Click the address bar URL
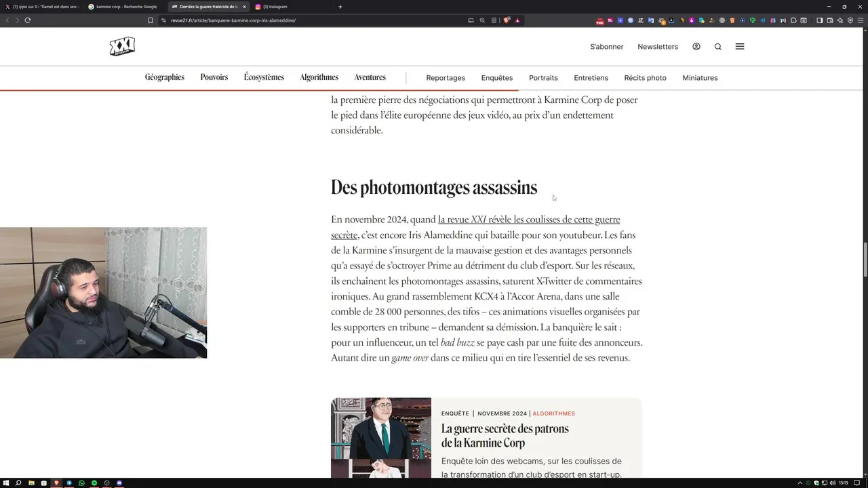This screenshot has width=868, height=488. (x=233, y=20)
